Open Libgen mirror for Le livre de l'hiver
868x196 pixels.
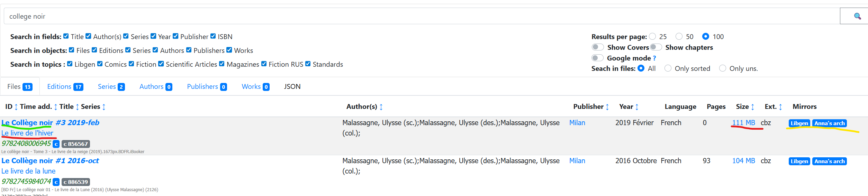point(799,123)
